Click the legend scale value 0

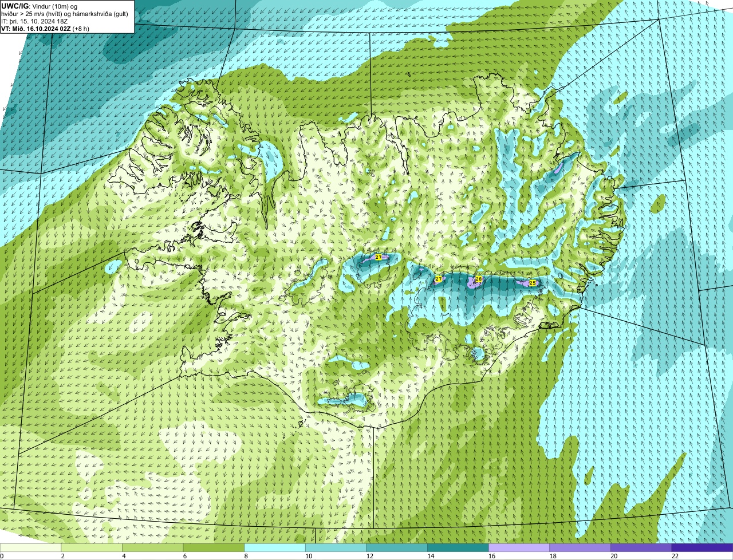pos(2,555)
